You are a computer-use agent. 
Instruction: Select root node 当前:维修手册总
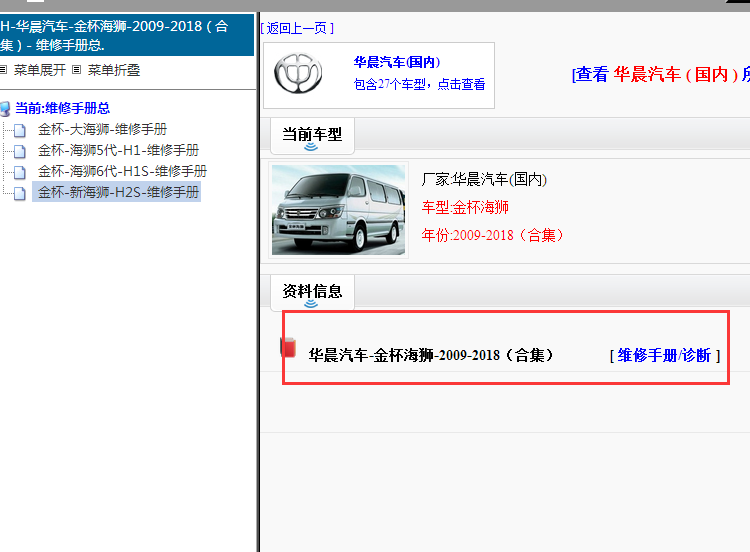point(63,108)
